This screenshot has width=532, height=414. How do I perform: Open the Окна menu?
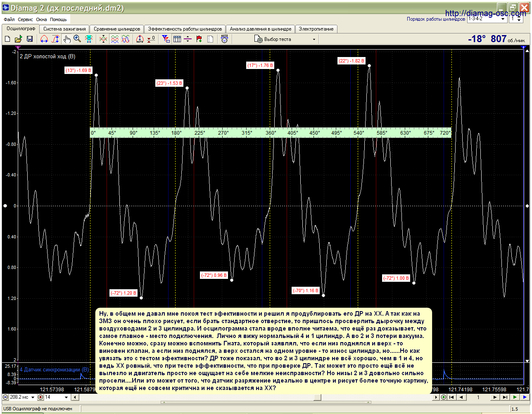pos(41,19)
